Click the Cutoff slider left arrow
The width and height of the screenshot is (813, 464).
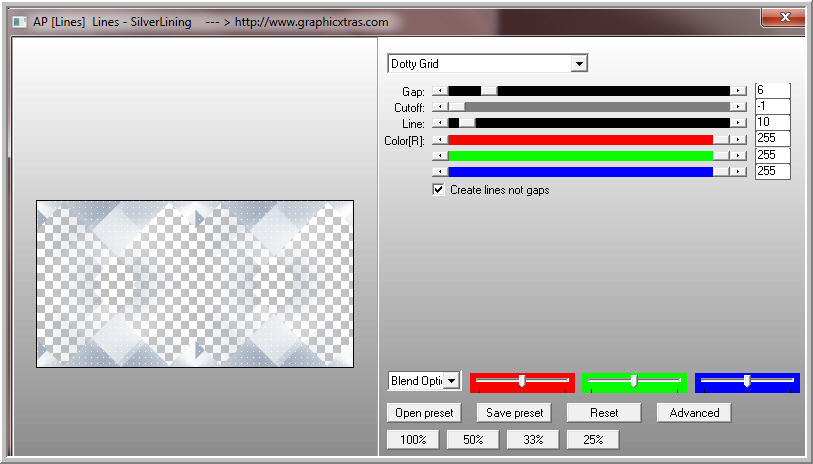point(440,107)
